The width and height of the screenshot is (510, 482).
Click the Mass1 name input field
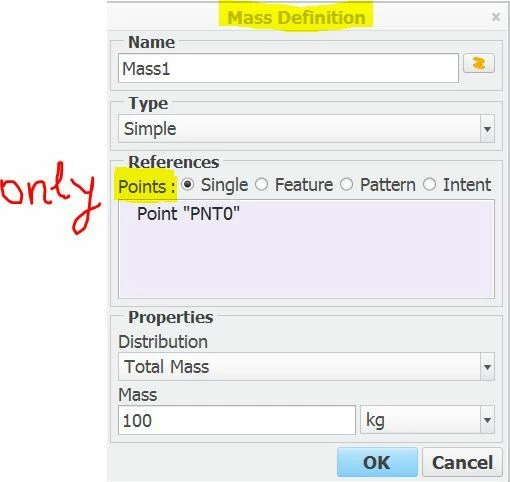tap(288, 68)
